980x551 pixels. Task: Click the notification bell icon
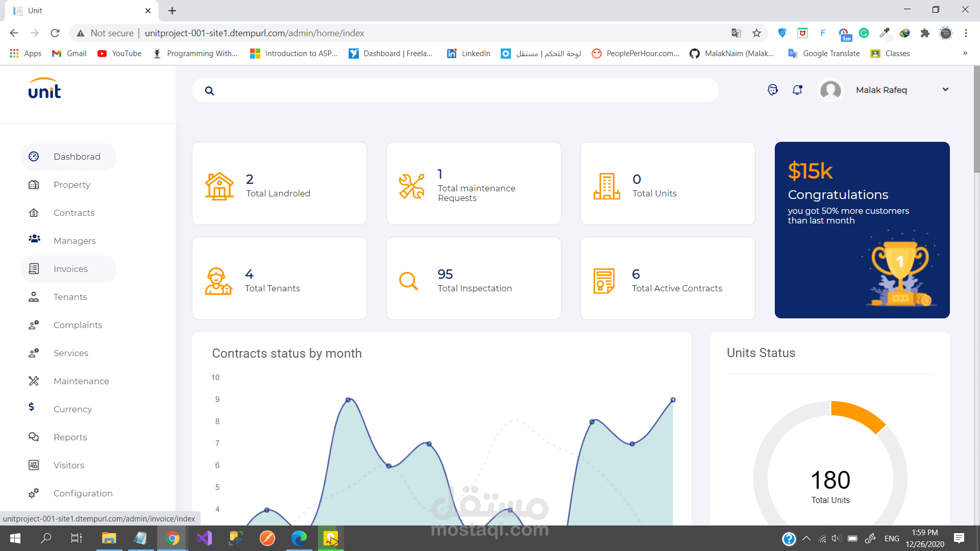[797, 90]
